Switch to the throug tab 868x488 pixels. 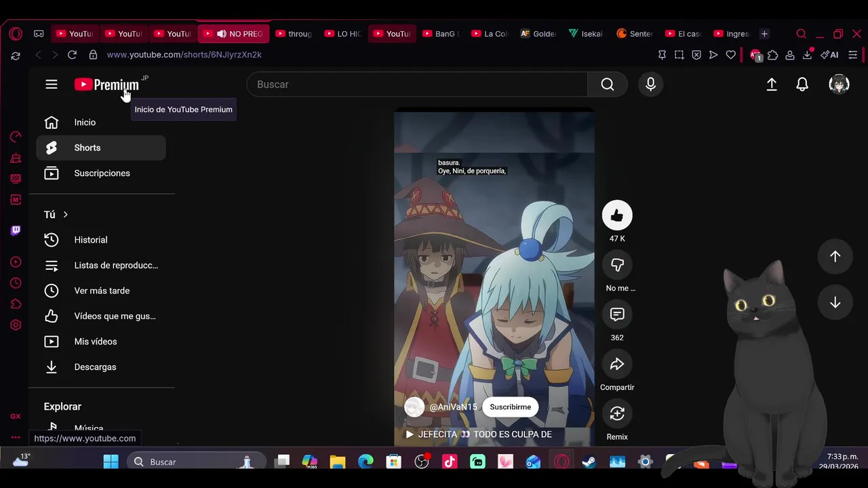[x=294, y=34]
